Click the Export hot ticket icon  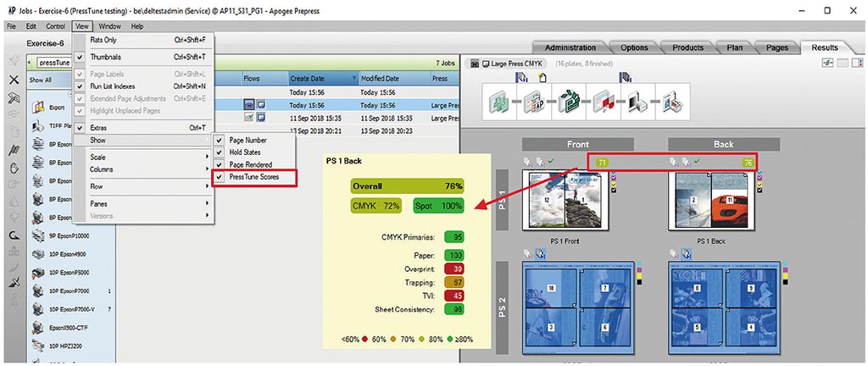tap(39, 108)
